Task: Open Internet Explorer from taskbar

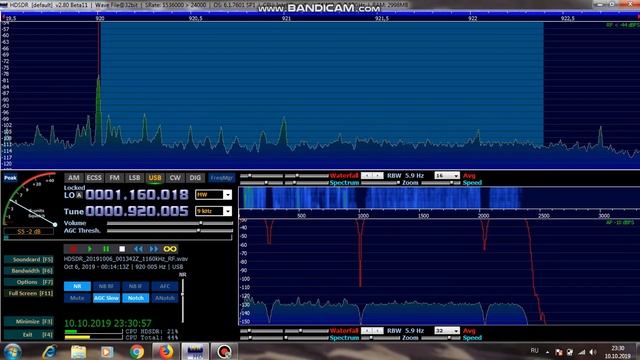Action: pos(49,351)
